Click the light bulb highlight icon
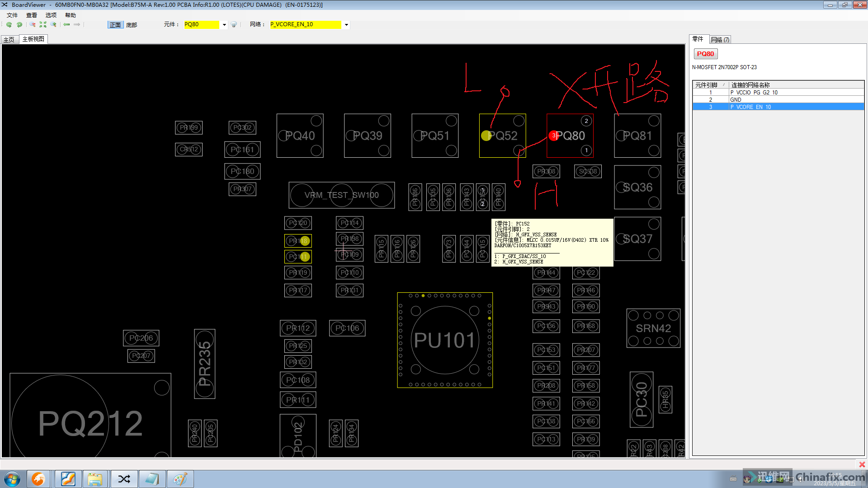Image resolution: width=868 pixels, height=488 pixels. (x=234, y=24)
